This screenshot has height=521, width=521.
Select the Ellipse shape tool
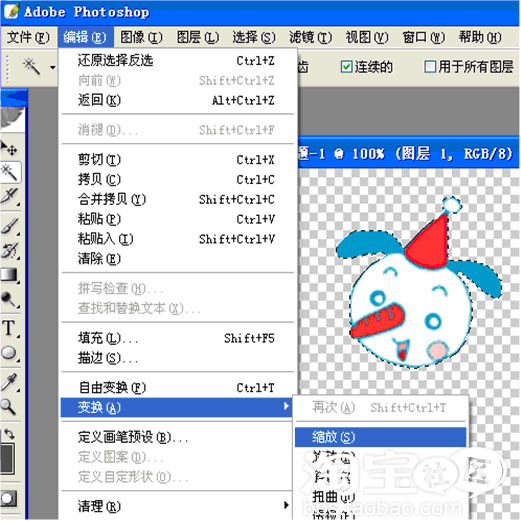pos(9,353)
